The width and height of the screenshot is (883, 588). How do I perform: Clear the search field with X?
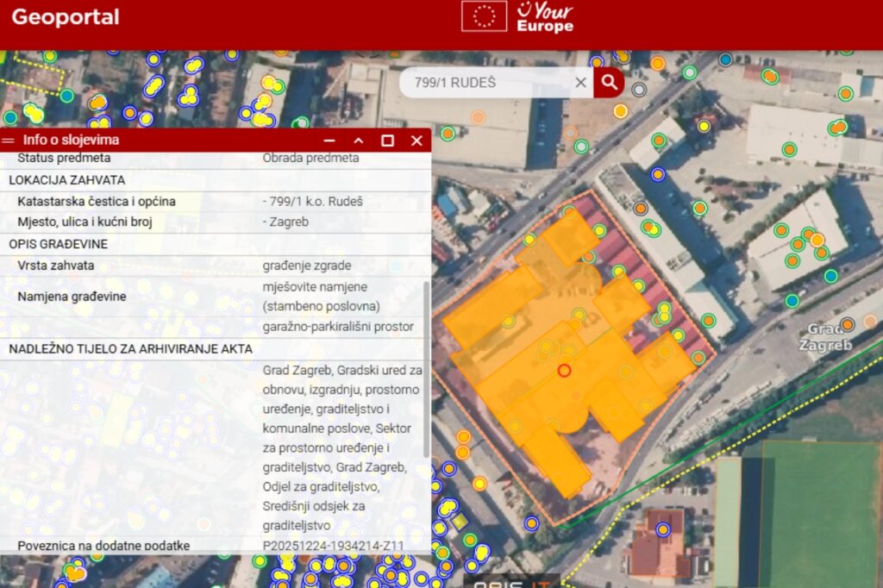[580, 83]
